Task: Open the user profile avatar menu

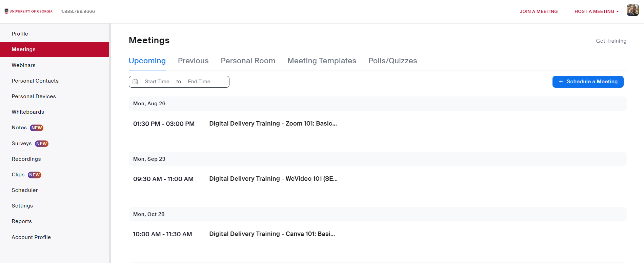Action: click(632, 10)
